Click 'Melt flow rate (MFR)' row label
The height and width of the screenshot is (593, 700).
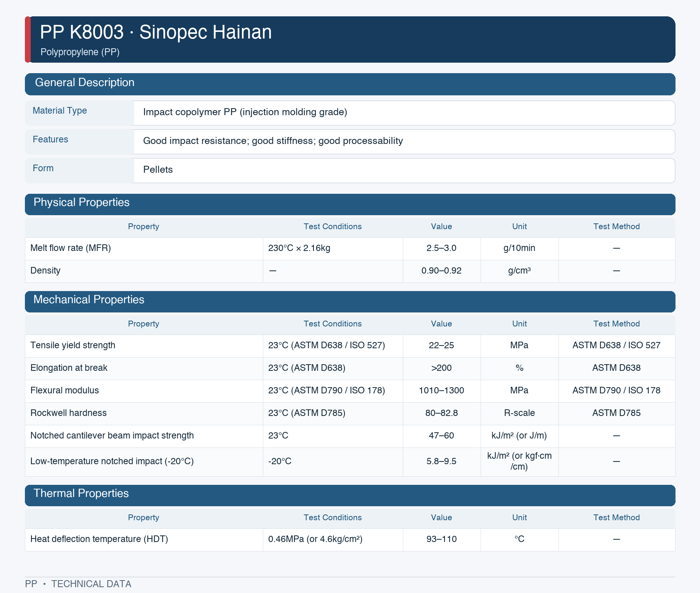(x=70, y=248)
